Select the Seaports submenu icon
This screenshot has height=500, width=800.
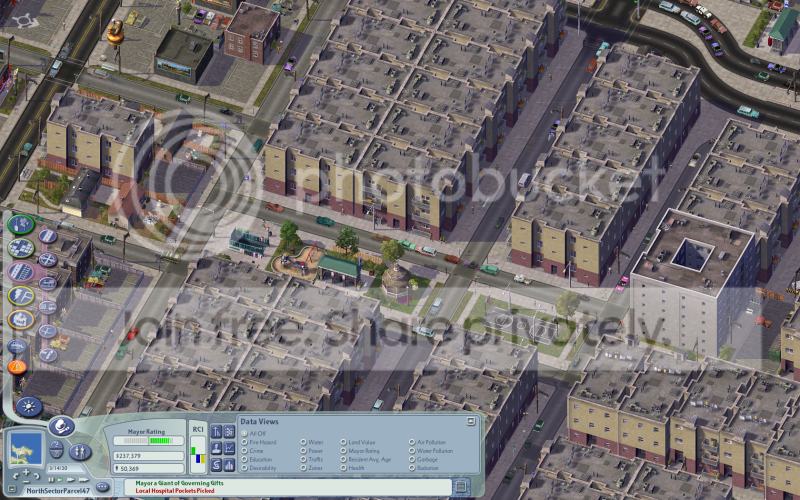point(48,355)
